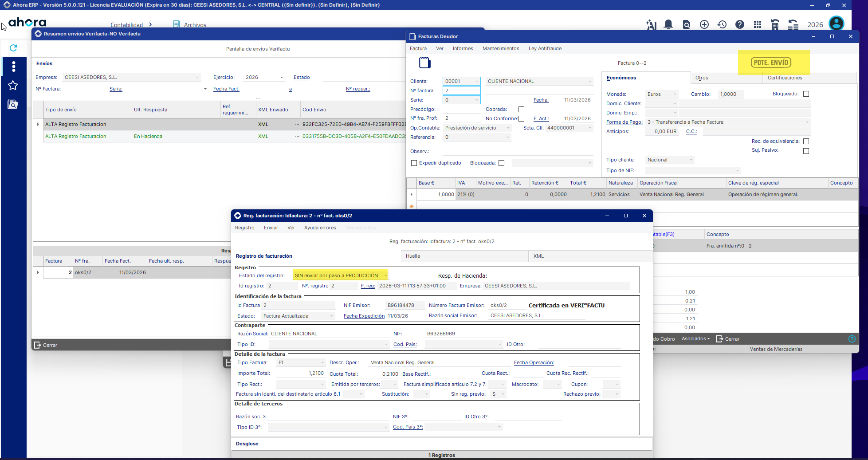868x460 pixels.
Task: Click the help icon at Facturas Deudor bottom bar
Action: (x=852, y=339)
